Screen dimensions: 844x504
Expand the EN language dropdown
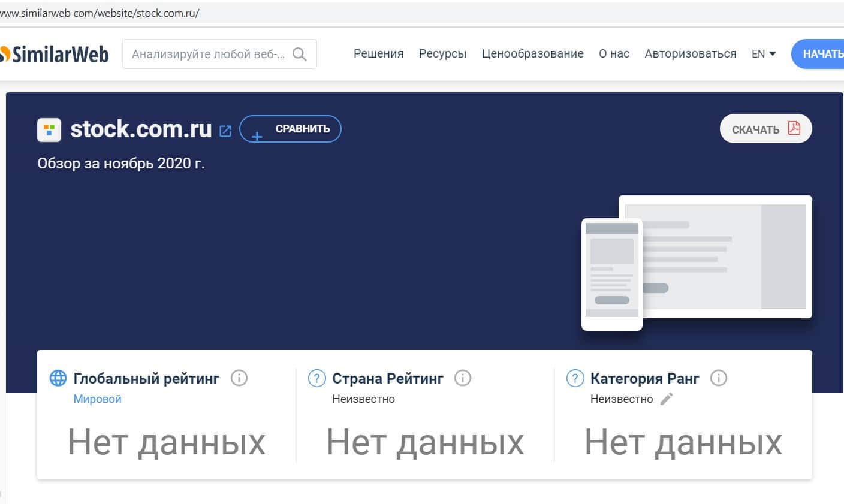click(x=764, y=54)
